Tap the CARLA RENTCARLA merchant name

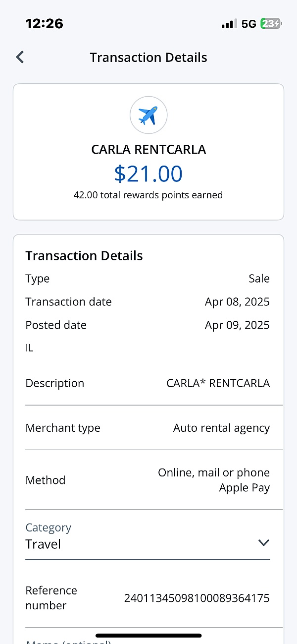coord(148,149)
